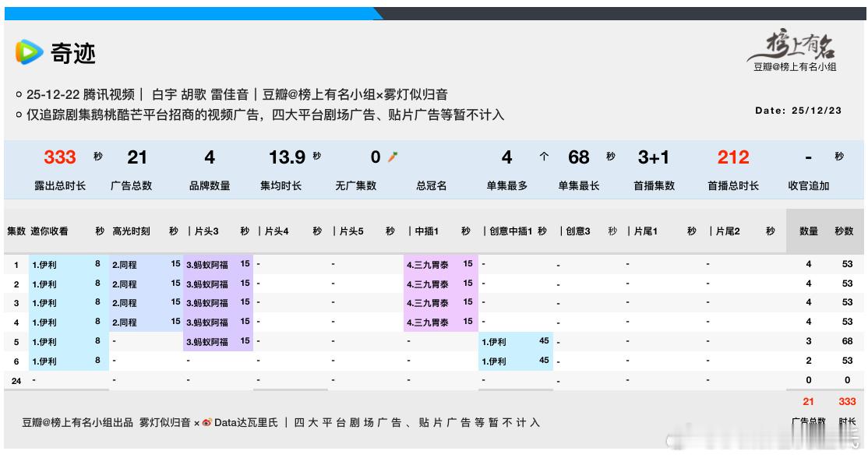Click the 4 value above 单集最多
The image size is (868, 458).
[506, 157]
